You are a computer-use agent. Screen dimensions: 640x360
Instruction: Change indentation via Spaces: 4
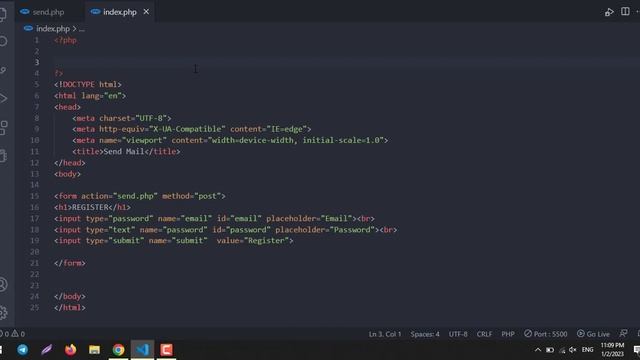click(x=425, y=334)
